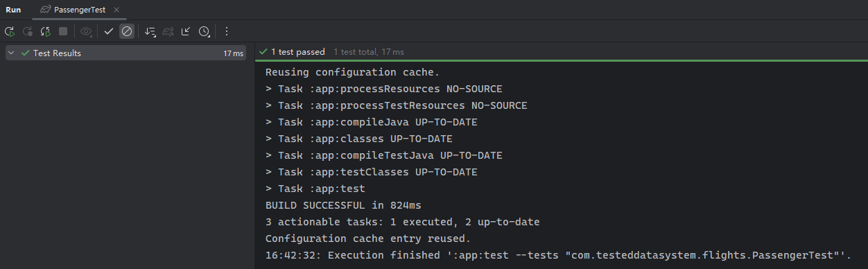868x269 pixels.
Task: Toggle auto-test rerun icon
Action: pos(46,31)
